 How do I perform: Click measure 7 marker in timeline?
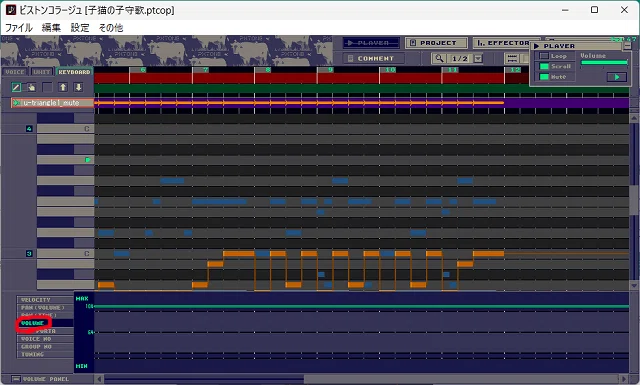pyautogui.click(x=205, y=70)
